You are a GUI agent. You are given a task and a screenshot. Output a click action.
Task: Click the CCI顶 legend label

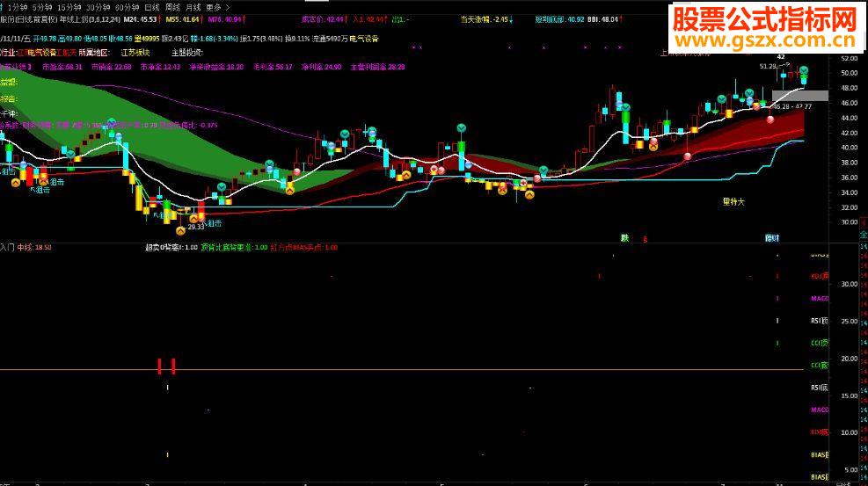coord(820,343)
